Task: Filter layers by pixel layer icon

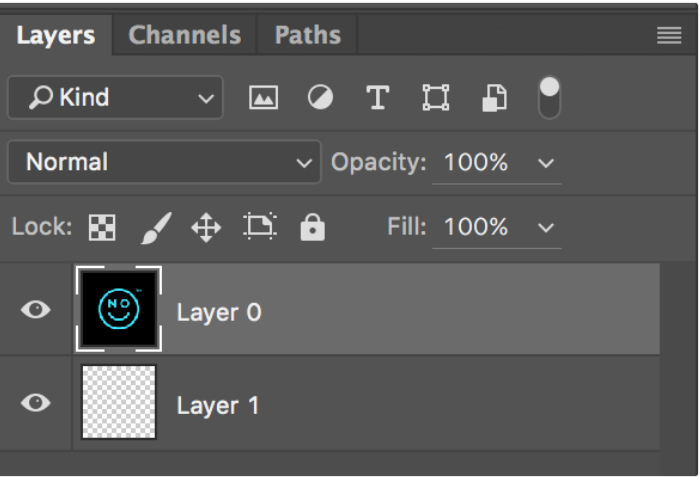Action: (263, 98)
